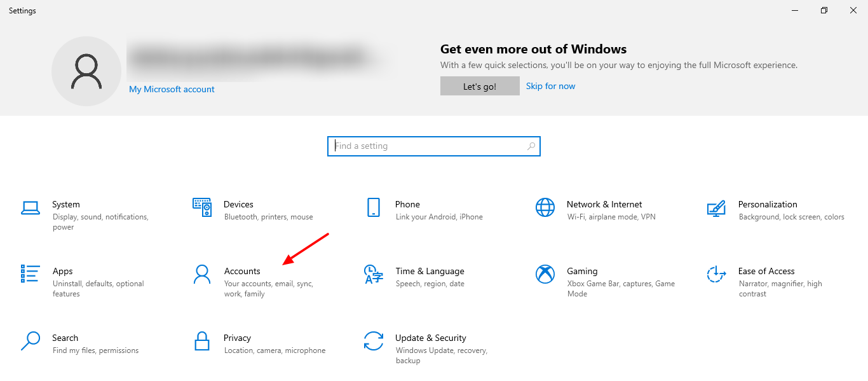Click the Gaming category title
This screenshot has width=868, height=381.
tap(582, 271)
